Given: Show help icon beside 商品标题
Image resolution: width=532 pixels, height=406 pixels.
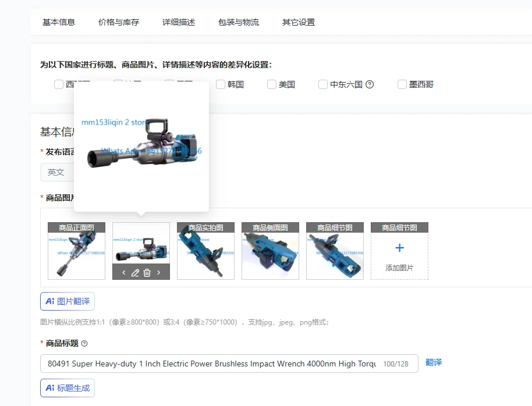Looking at the screenshot, I should point(84,344).
